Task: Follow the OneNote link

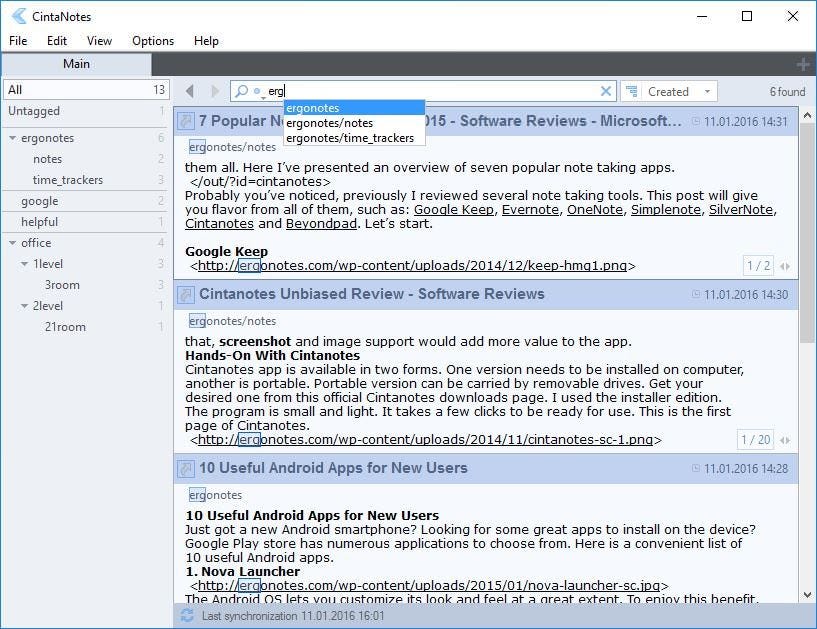Action: [x=595, y=209]
